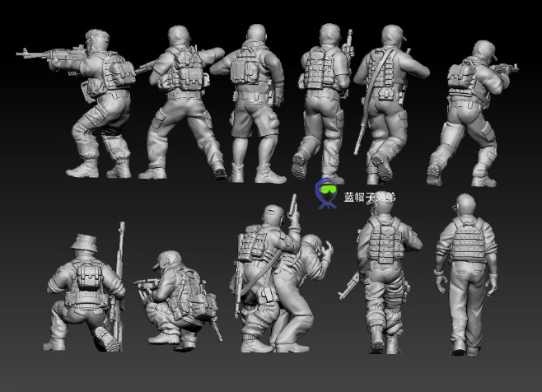Select the running soldier holding a radio up
Viewport: 542px width, 392px height.
[x=325, y=103]
